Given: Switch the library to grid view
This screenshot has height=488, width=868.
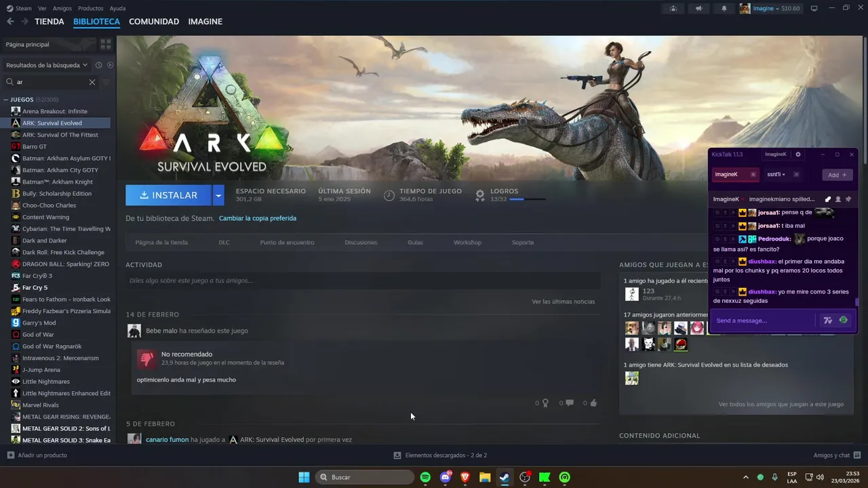Looking at the screenshot, I should coord(106,44).
